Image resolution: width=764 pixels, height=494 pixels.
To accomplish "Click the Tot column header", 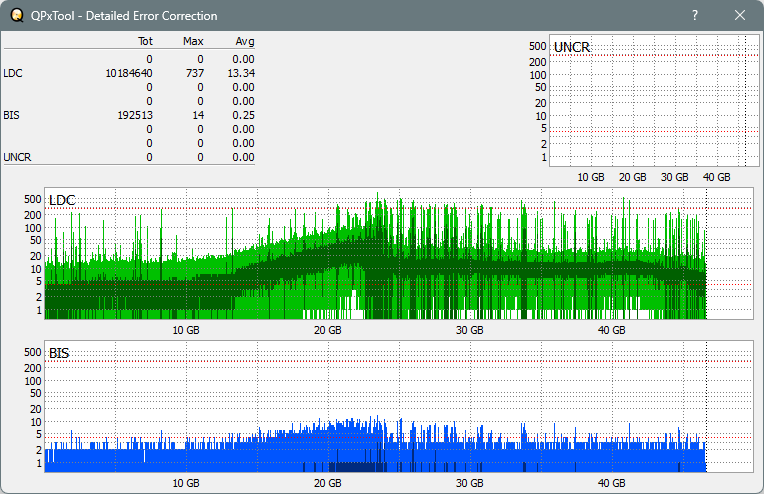I will pos(144,42).
